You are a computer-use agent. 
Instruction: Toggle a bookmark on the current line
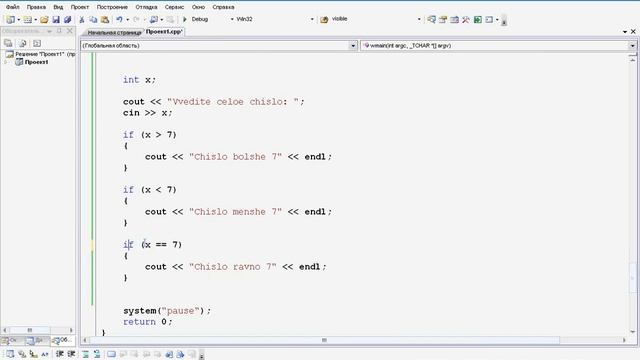pyautogui.click(x=111, y=354)
